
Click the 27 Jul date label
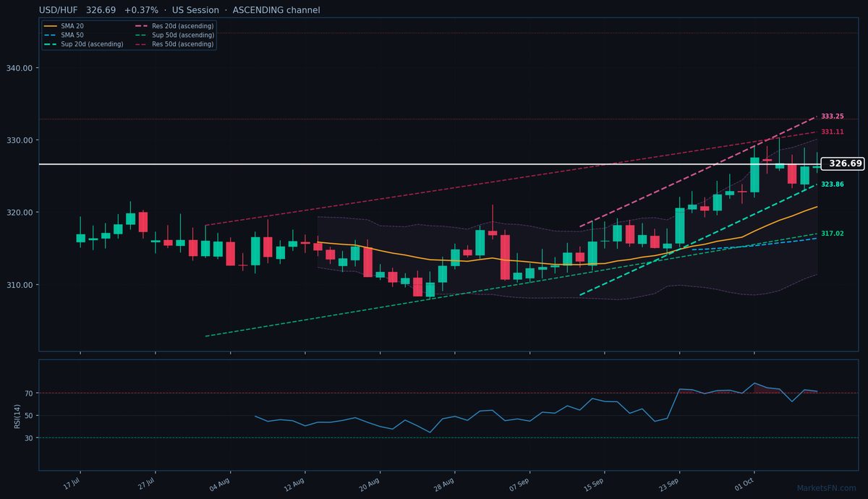coord(145,484)
